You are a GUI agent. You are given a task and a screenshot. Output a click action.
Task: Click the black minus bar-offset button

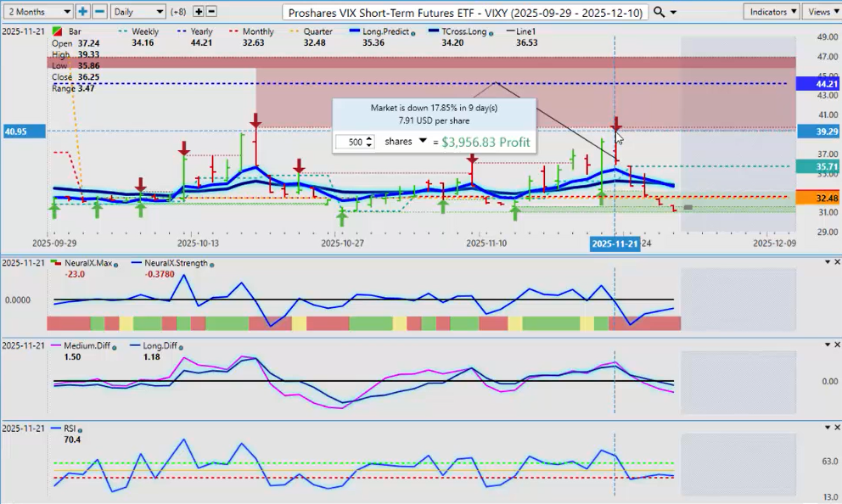click(211, 11)
